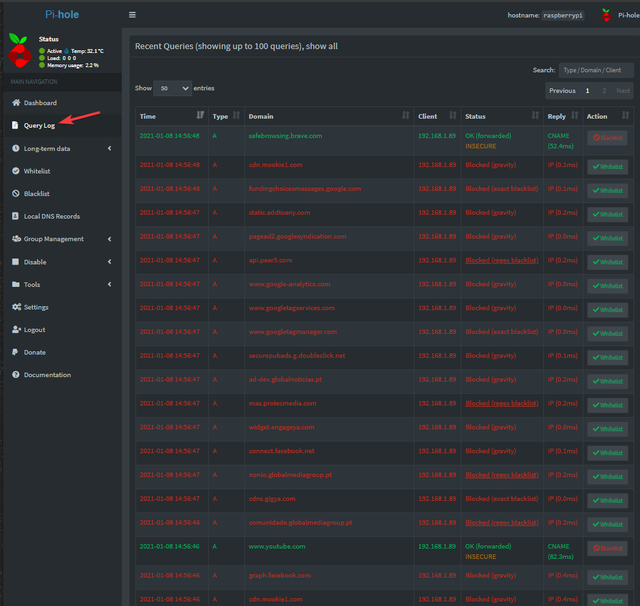Click the Donate PayPal icon
640x606 pixels.
15,352
